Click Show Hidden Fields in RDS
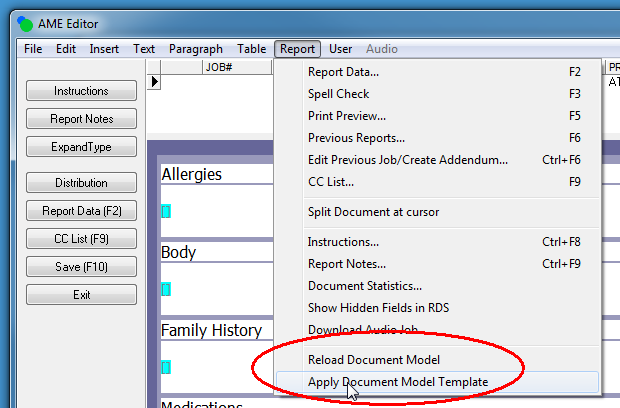Image resolution: width=620 pixels, height=408 pixels. click(378, 308)
